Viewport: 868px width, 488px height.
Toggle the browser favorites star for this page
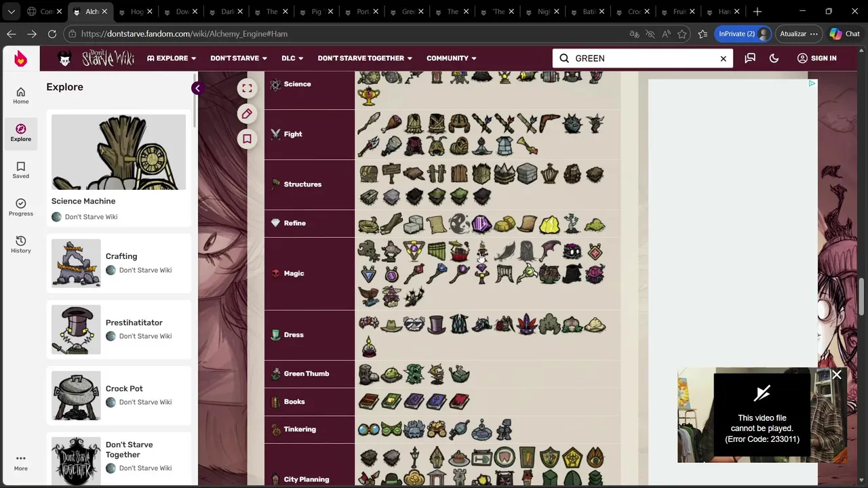pos(682,34)
